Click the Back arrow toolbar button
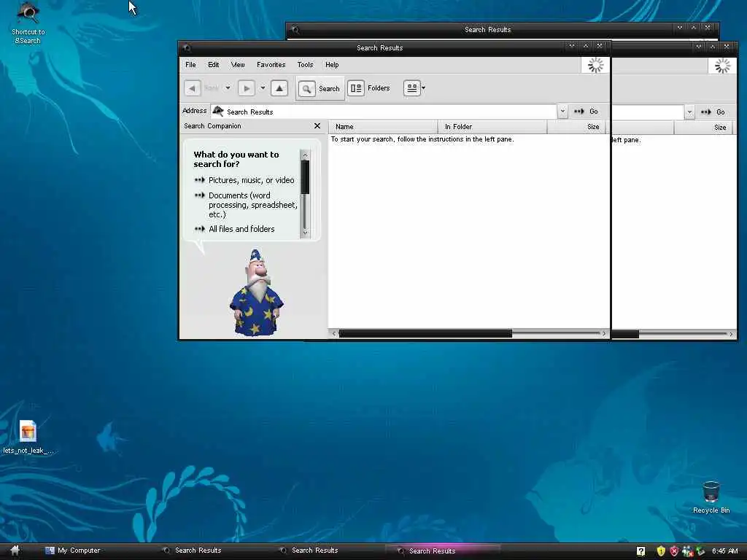 (x=192, y=88)
